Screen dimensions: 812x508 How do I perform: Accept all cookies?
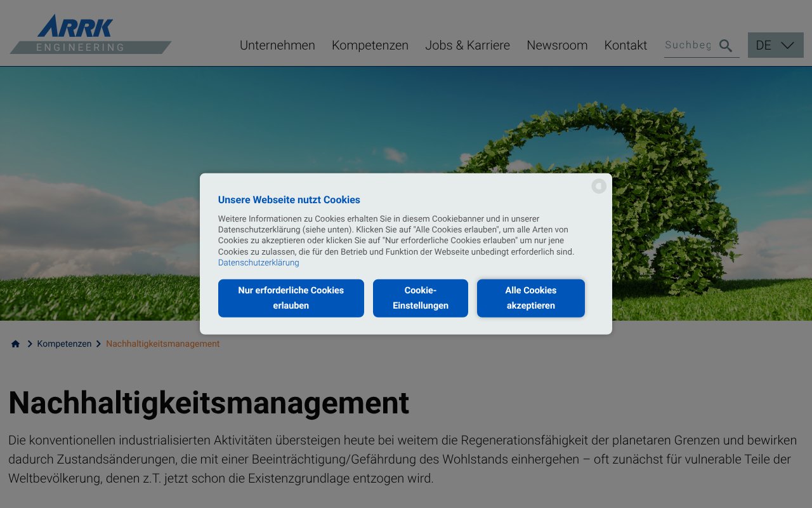tap(531, 298)
